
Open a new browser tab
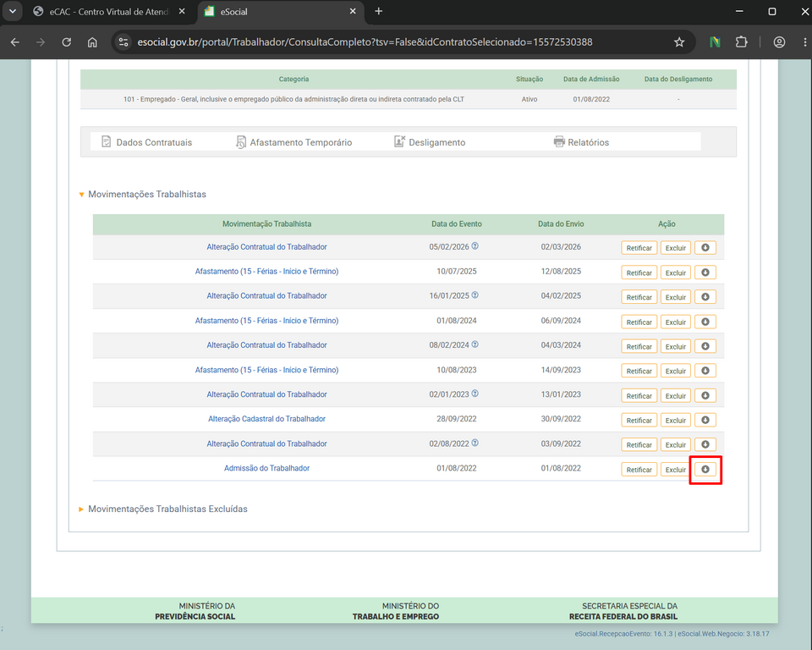click(379, 11)
